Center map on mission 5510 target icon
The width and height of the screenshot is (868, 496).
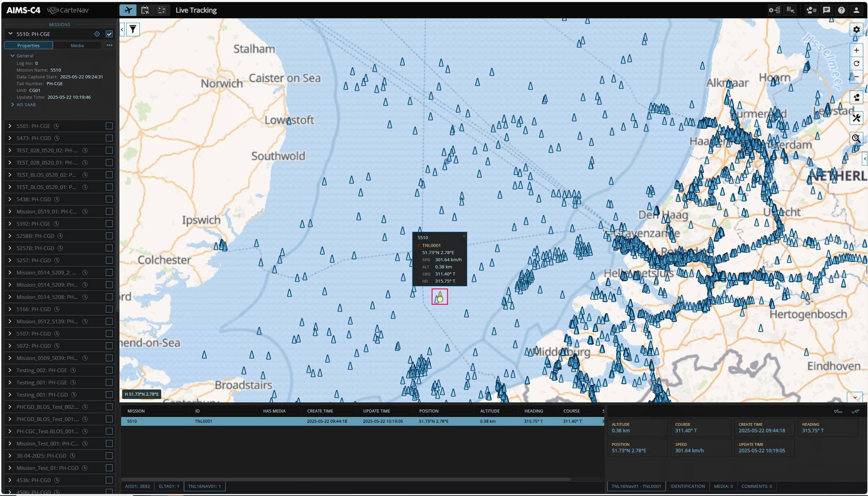point(97,34)
